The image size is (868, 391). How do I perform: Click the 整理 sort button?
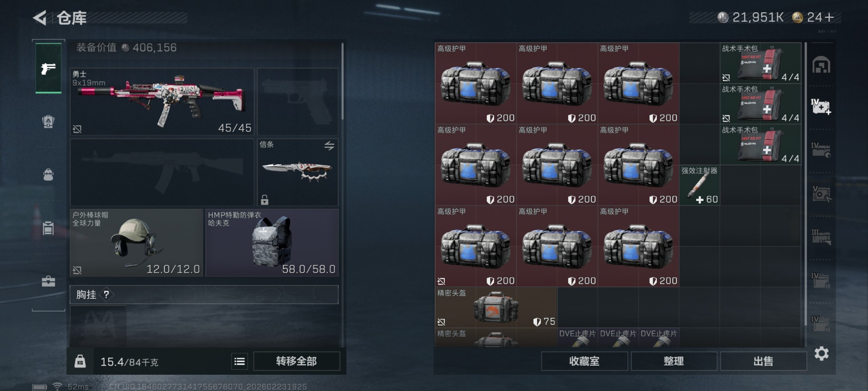[674, 361]
